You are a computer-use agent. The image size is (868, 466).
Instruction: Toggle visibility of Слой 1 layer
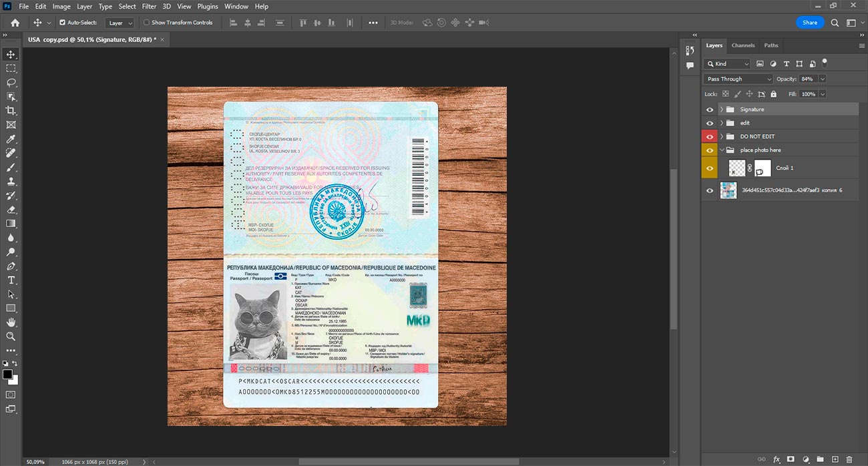[710, 168]
